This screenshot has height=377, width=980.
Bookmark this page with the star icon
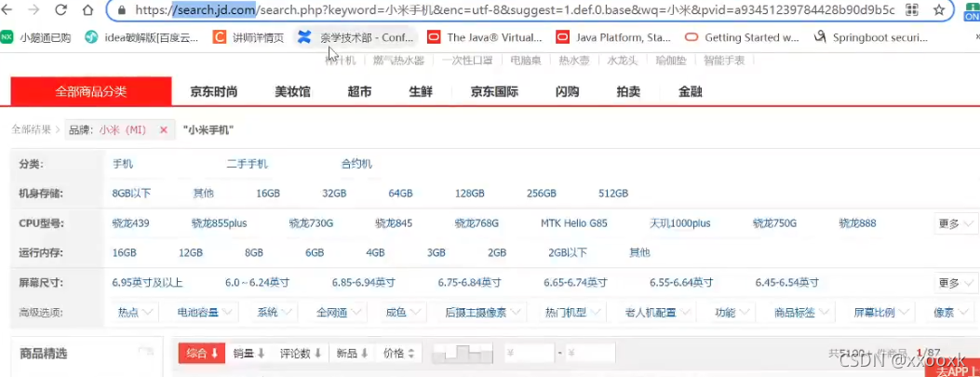click(x=938, y=10)
